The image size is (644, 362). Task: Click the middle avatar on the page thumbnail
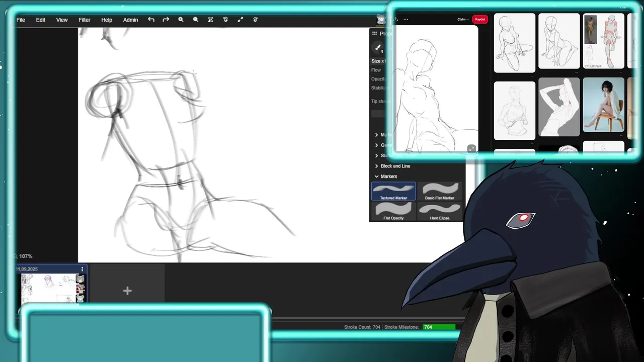coord(80,289)
